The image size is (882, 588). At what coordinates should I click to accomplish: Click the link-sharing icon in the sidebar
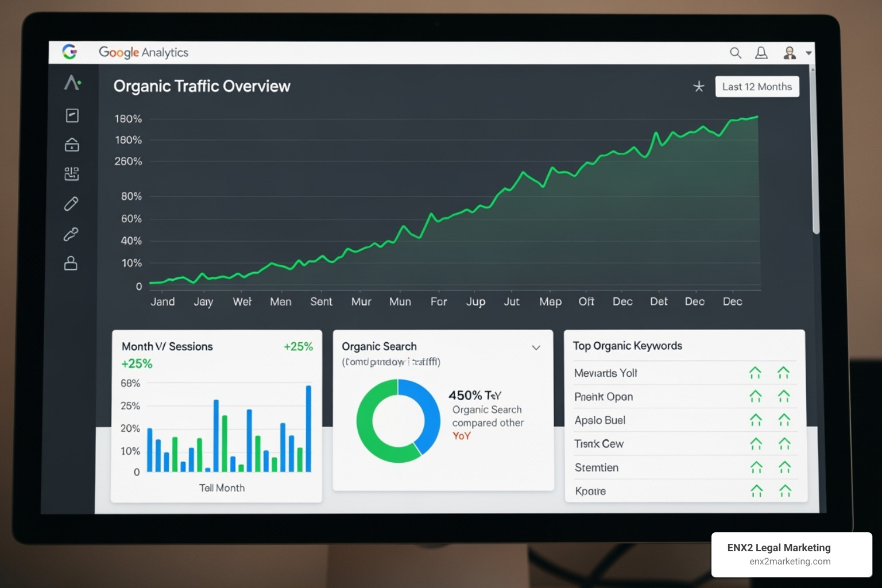click(x=71, y=234)
